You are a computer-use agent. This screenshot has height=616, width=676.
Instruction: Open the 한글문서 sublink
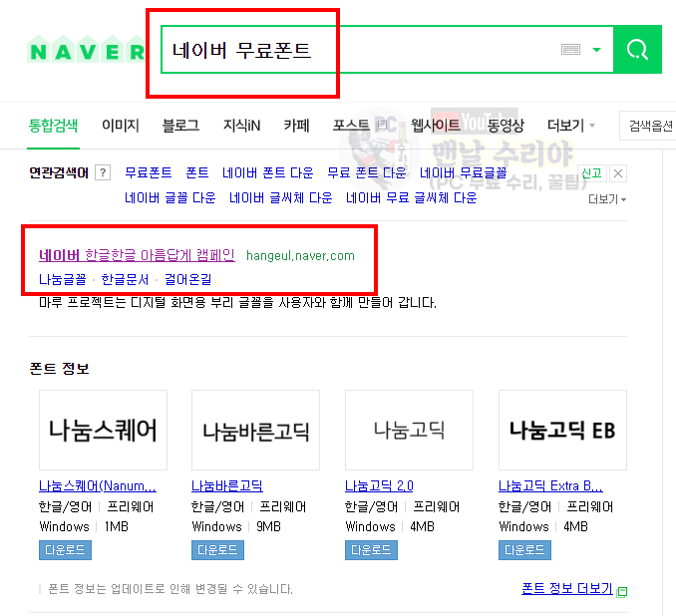click(x=125, y=279)
